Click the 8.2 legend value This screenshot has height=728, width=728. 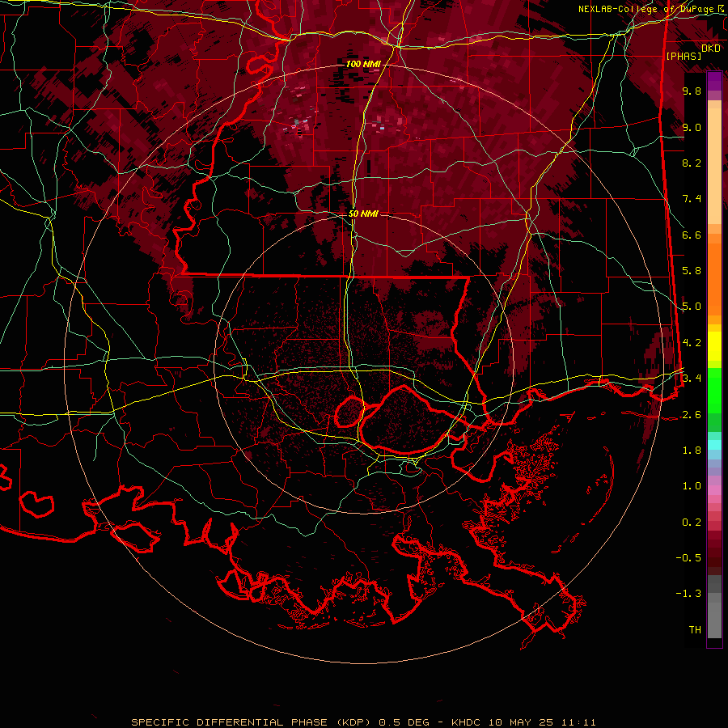click(692, 163)
